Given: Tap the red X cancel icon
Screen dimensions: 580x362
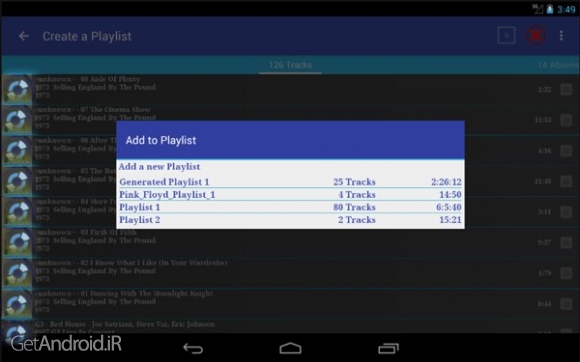Looking at the screenshot, I should pos(535,36).
